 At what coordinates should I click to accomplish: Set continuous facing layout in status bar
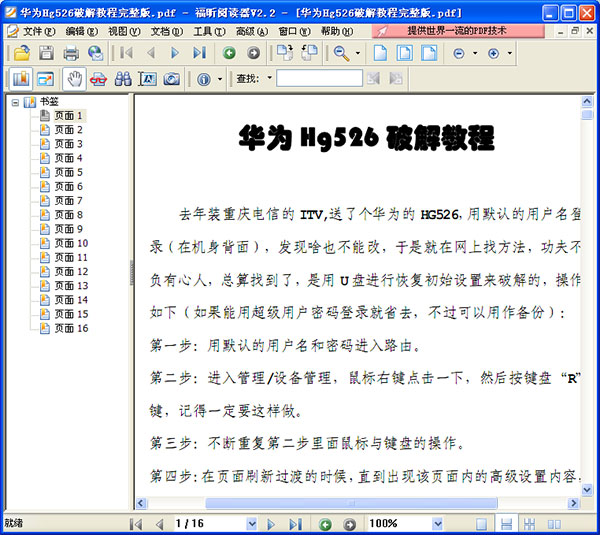(530, 524)
